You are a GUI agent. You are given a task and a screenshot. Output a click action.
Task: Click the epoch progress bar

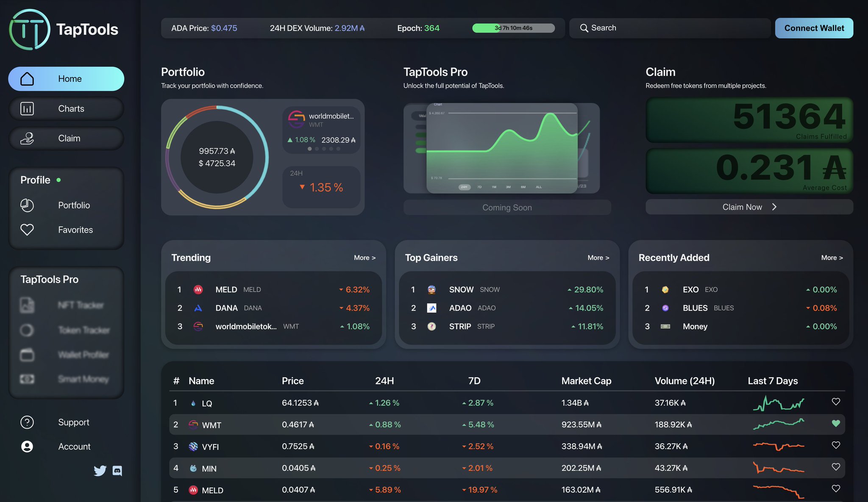coord(513,28)
